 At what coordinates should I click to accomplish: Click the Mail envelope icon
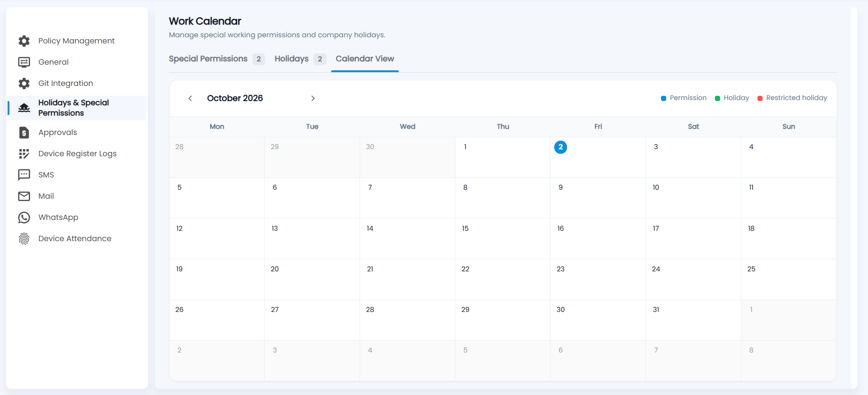(24, 196)
